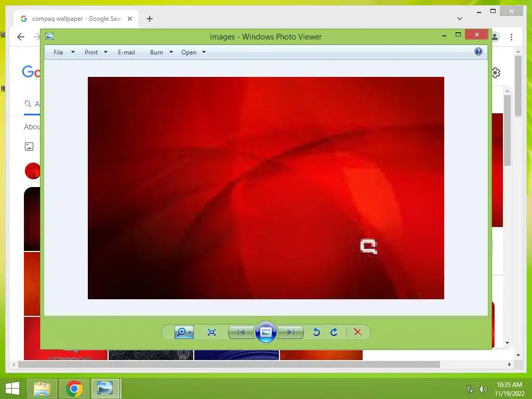
Task: Minimize the Windows Photo Viewer window
Action: pos(444,35)
